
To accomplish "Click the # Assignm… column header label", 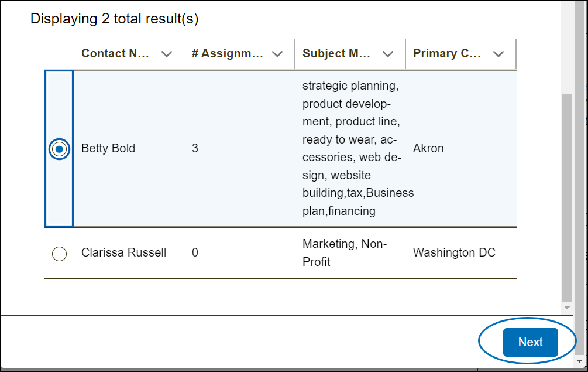I will pos(228,53).
